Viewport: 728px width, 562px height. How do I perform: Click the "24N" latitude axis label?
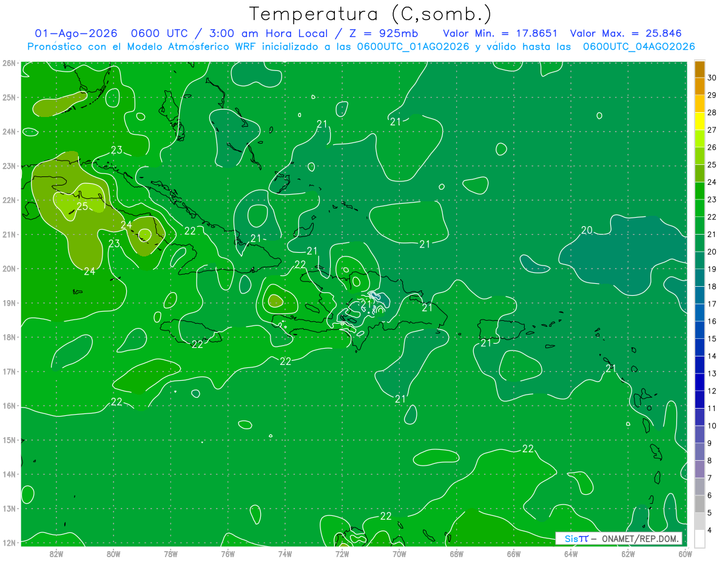point(9,132)
